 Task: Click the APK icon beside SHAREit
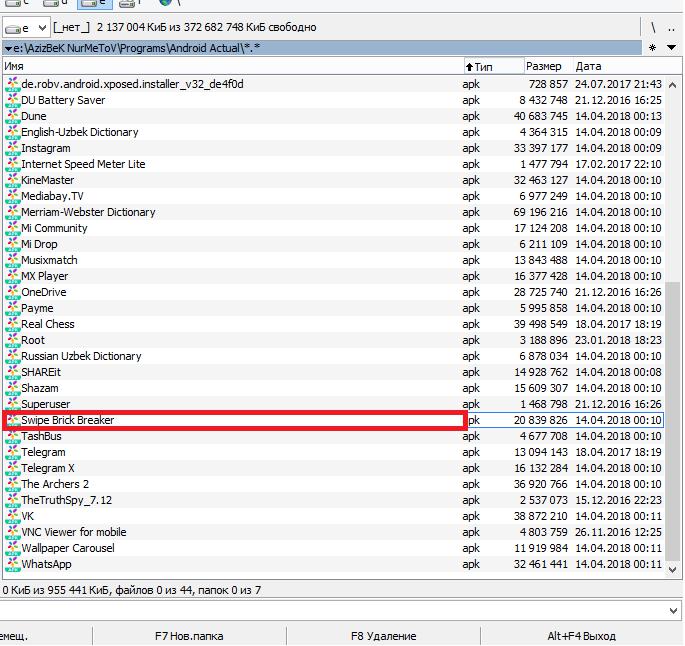coord(13,372)
